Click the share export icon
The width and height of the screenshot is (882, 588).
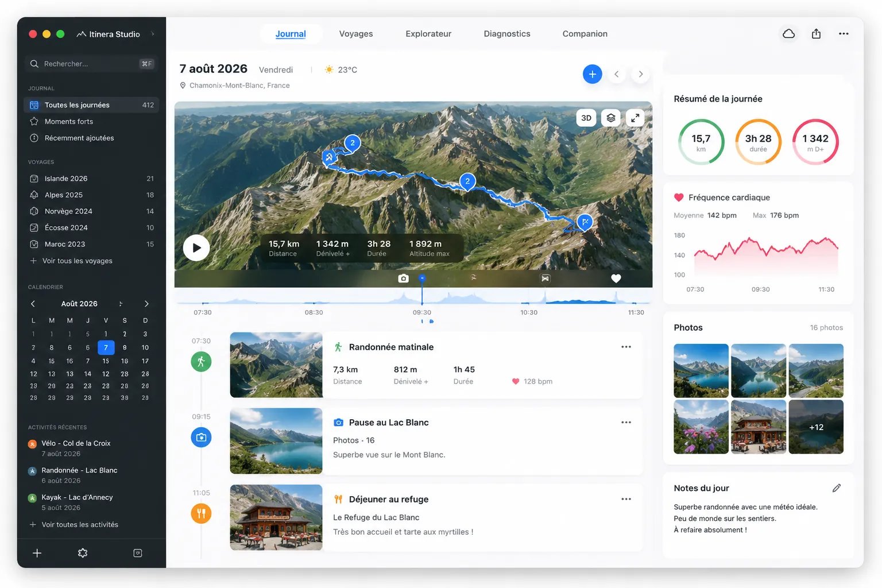[x=816, y=34]
